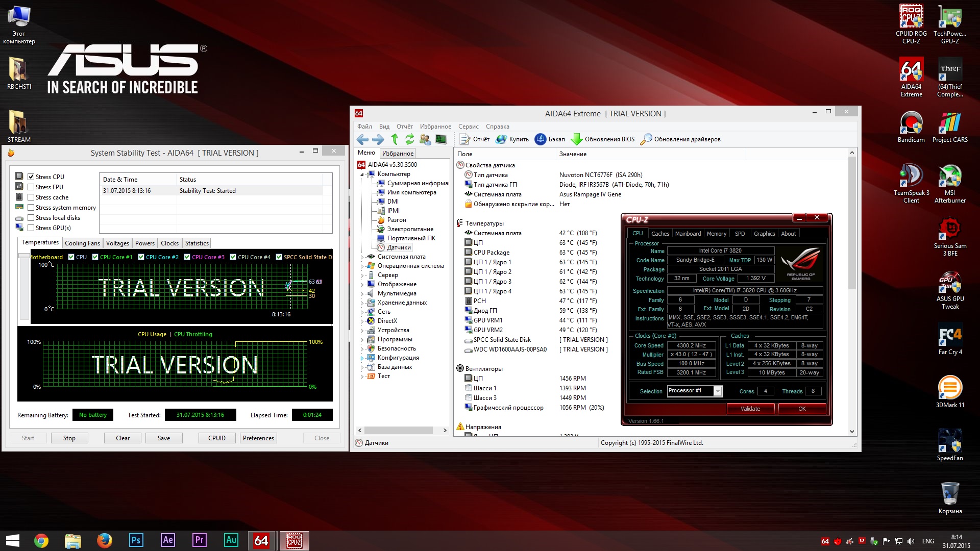Switch to the Cooling Fans tab
980x551 pixels.
point(82,243)
